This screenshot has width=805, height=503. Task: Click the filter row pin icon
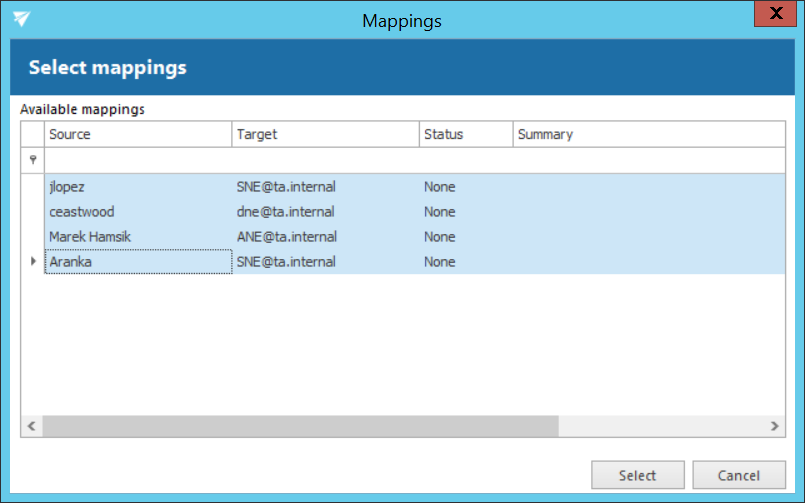[x=33, y=160]
